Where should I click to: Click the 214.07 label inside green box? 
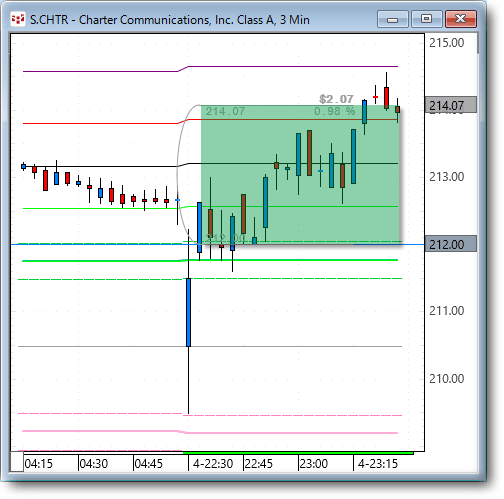tap(225, 111)
